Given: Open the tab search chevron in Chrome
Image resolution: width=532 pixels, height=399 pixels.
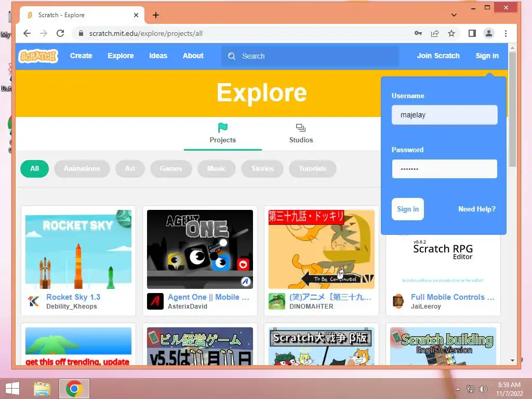Looking at the screenshot, I should pos(454,15).
